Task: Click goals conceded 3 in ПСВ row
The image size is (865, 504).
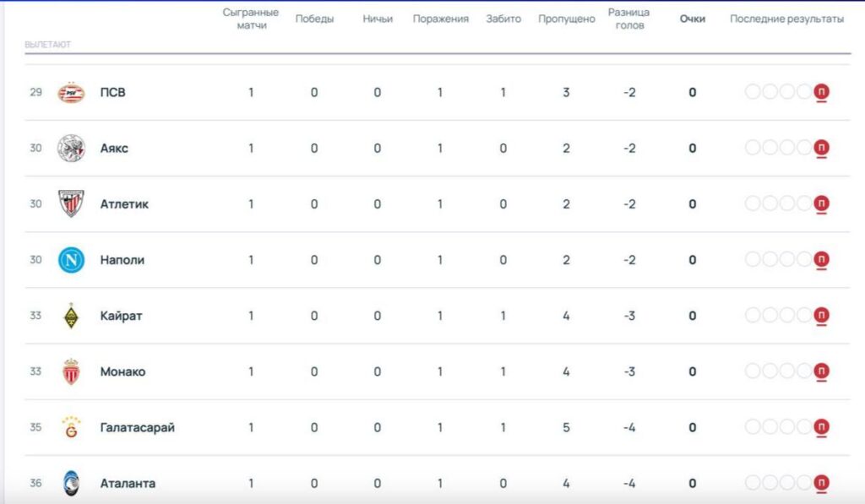Action: tap(566, 93)
